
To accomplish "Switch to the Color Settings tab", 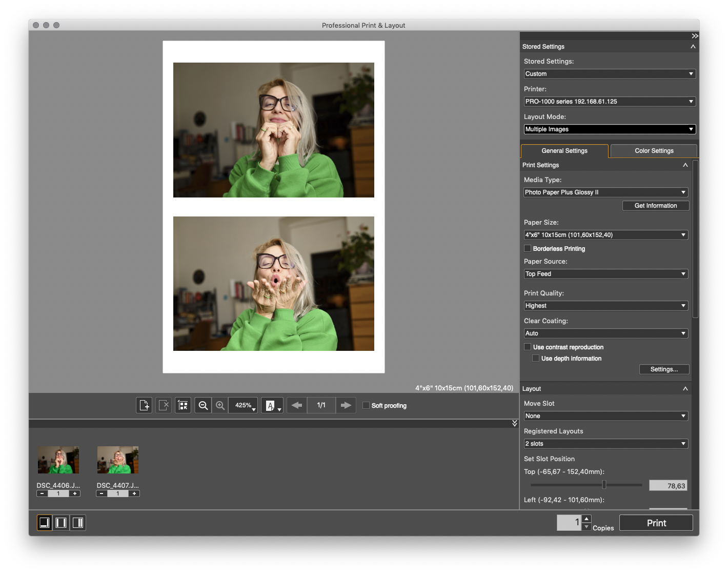I will pos(654,151).
